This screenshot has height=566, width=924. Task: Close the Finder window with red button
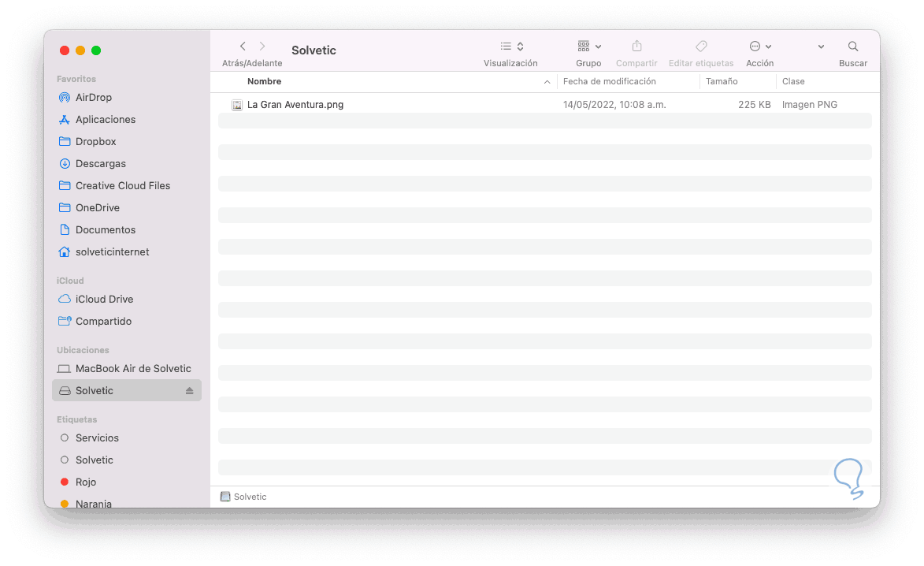coord(65,50)
